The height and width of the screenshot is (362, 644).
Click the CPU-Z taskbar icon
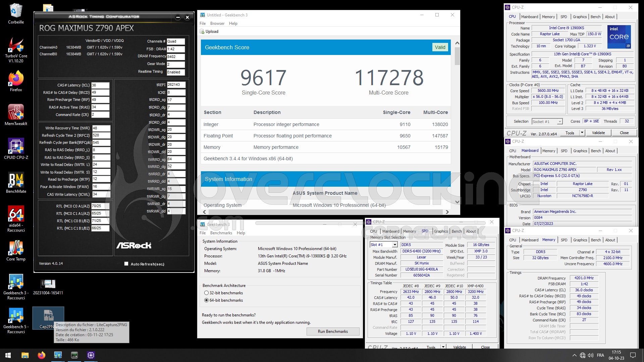coord(91,355)
